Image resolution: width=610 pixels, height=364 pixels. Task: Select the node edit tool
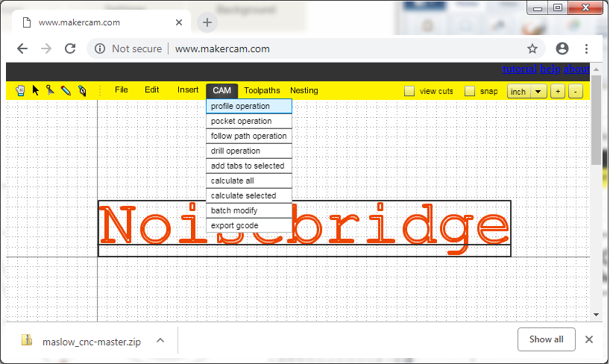point(50,90)
